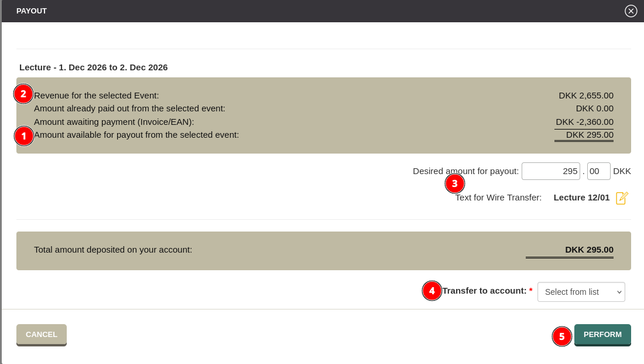The image size is (644, 364).
Task: Click the Total amount deposited value DKK 295.00
Action: 590,249
